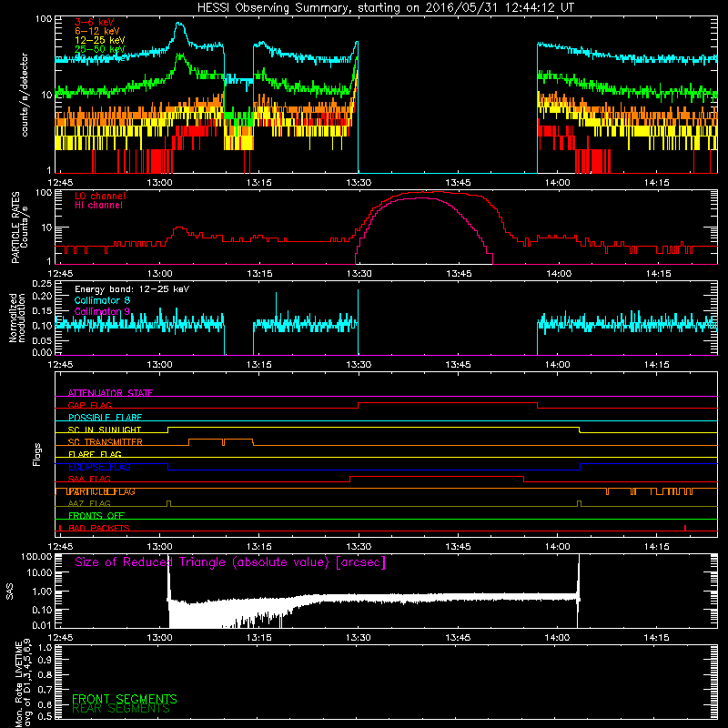The width and height of the screenshot is (728, 728).
Task: Click the "BAD PACKETS" flag label
Action: pos(99,528)
